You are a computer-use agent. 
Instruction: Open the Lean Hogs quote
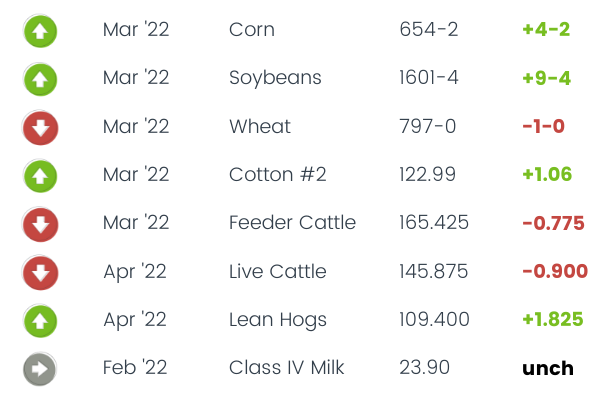point(277,320)
